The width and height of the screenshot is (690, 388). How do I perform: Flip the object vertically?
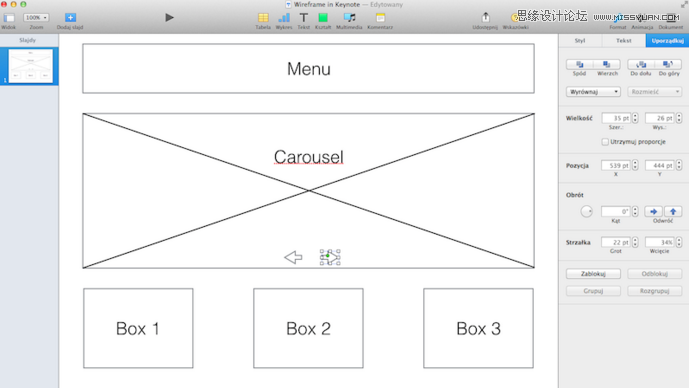coord(673,212)
